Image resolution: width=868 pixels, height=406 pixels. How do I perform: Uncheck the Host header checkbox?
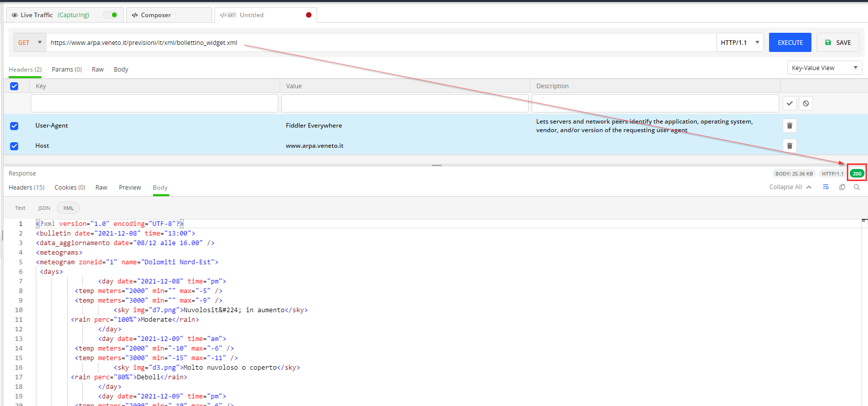click(x=14, y=146)
